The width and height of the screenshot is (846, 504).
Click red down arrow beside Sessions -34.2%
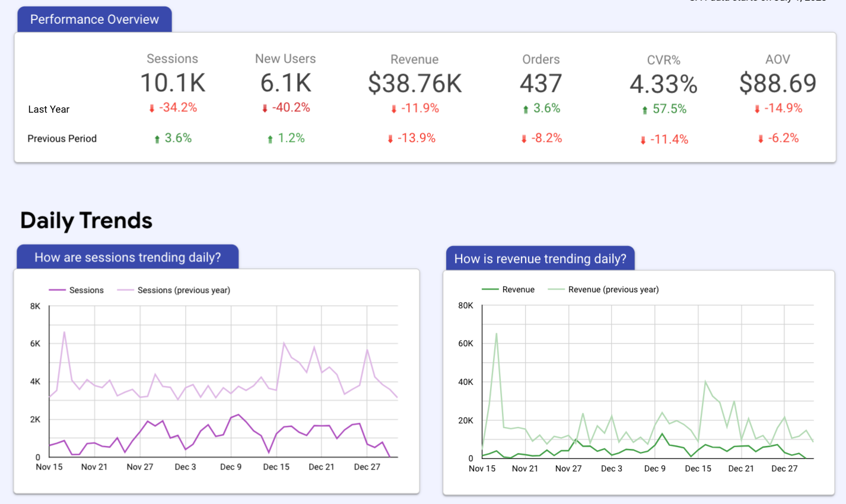152,109
